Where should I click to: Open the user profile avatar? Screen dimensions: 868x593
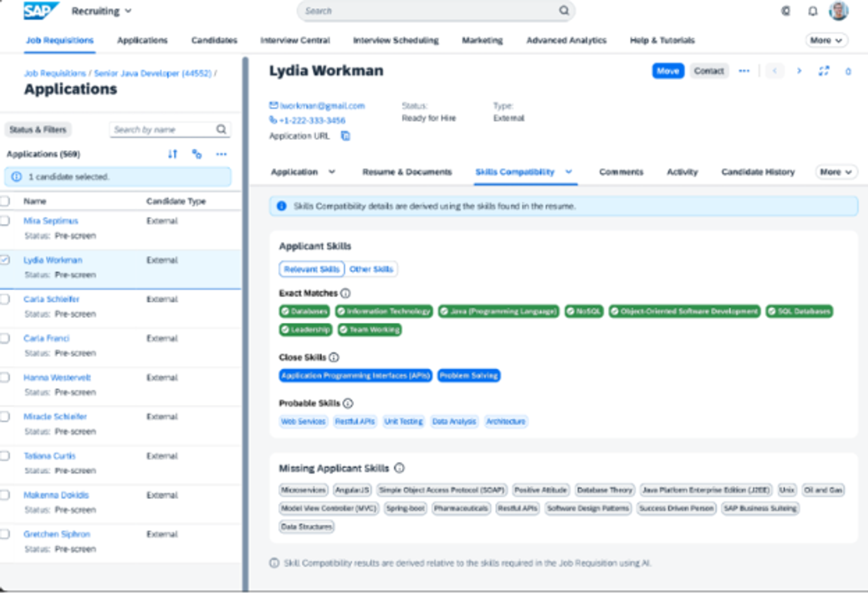click(x=838, y=11)
